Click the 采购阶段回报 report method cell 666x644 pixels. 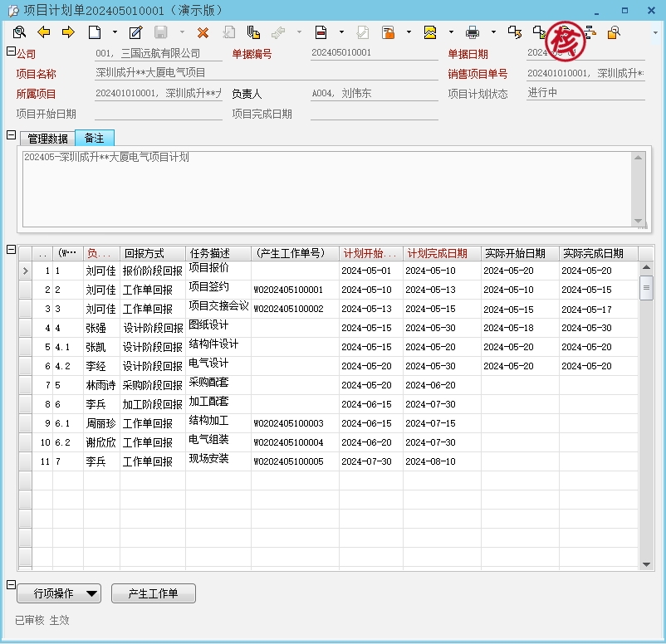coord(153,385)
